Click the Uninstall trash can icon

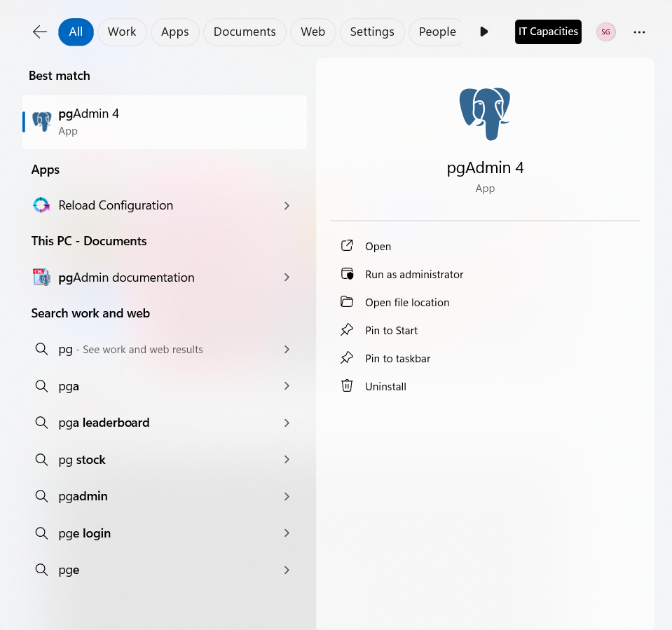[x=347, y=385]
